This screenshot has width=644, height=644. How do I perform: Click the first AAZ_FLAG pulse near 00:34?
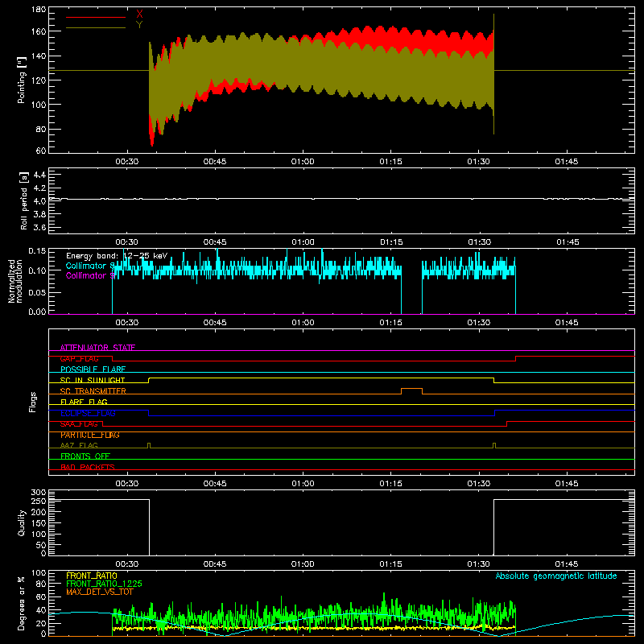(x=149, y=445)
